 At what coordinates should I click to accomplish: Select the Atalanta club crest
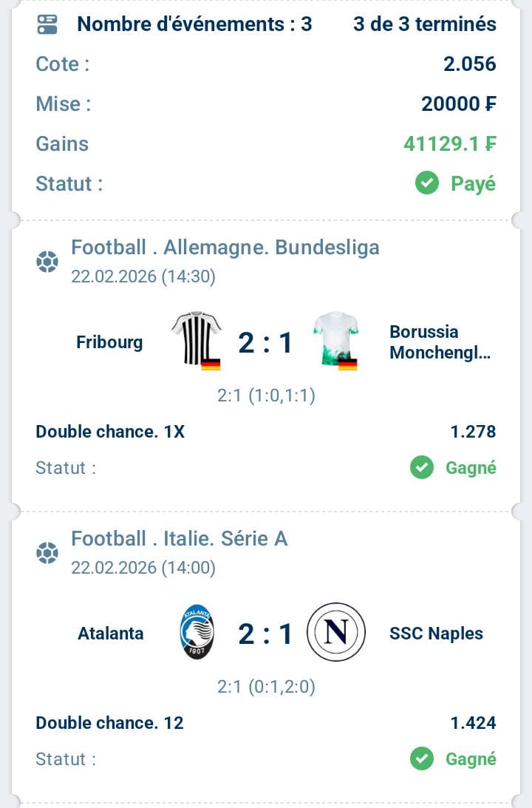click(197, 633)
